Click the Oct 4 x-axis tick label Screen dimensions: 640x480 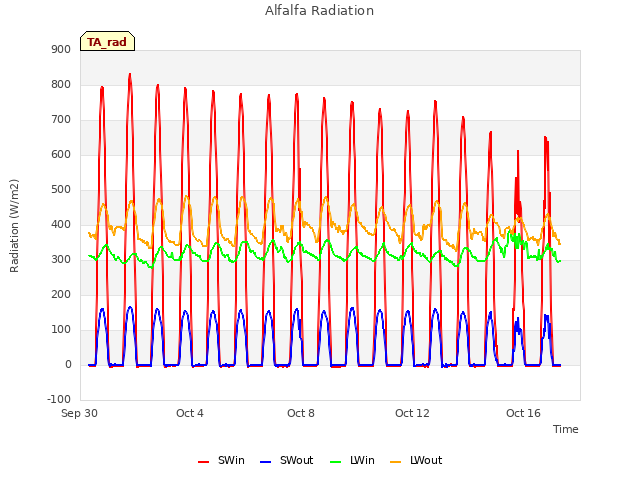[190, 413]
